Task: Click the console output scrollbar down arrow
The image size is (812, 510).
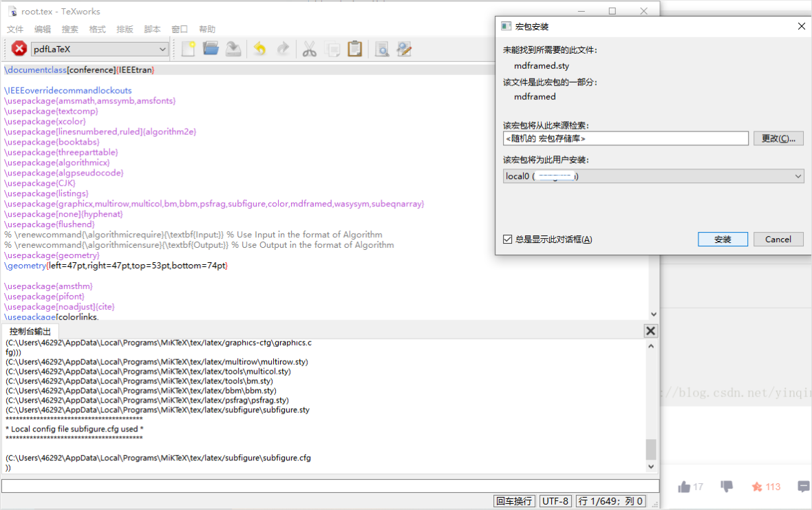Action: click(x=650, y=466)
